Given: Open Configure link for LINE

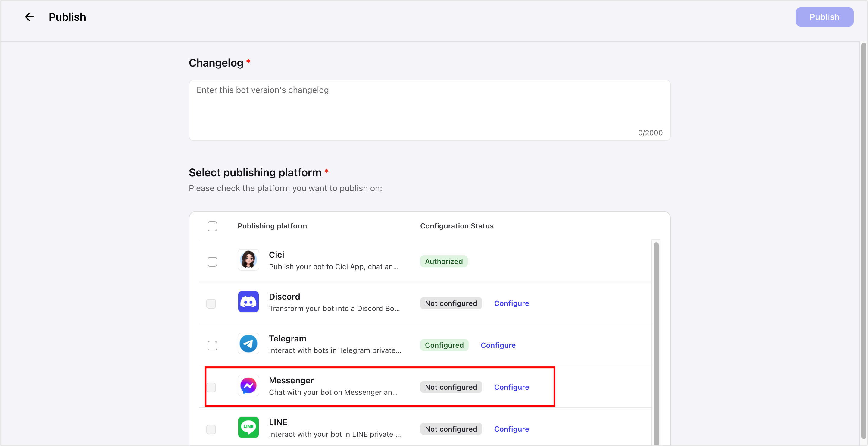Looking at the screenshot, I should 511,429.
